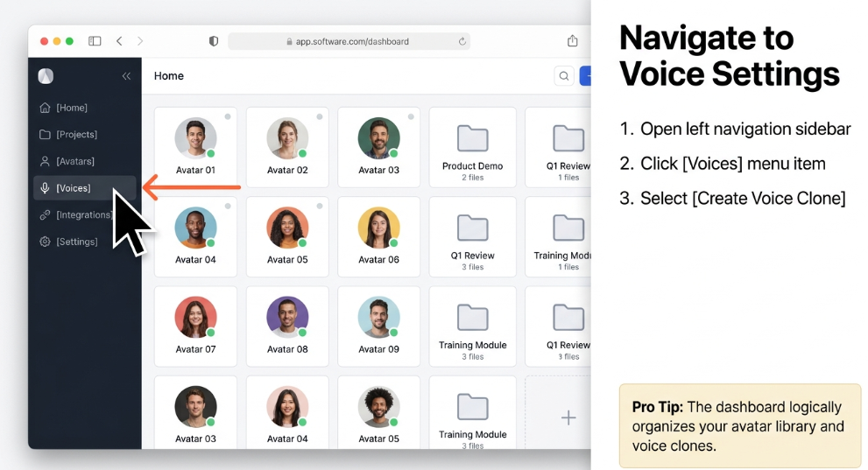The width and height of the screenshot is (868, 470).
Task: Toggle the gray dot on Avatar 01 card
Action: pos(228,116)
